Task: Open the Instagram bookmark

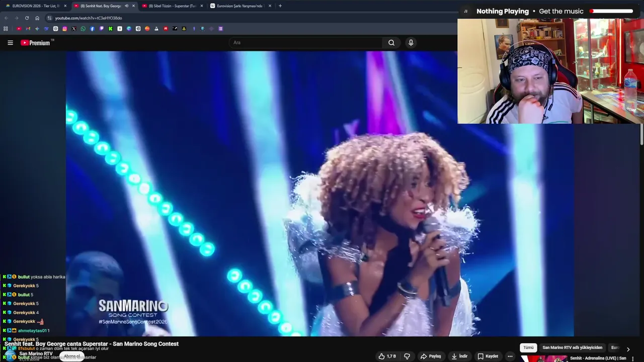Action: [x=65, y=29]
